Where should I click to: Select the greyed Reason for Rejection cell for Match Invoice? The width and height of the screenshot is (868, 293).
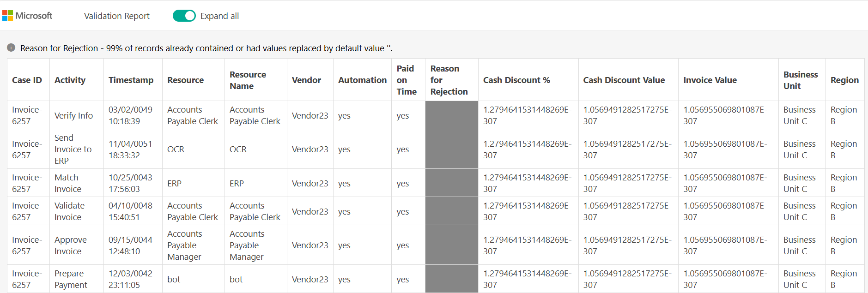coord(451,183)
